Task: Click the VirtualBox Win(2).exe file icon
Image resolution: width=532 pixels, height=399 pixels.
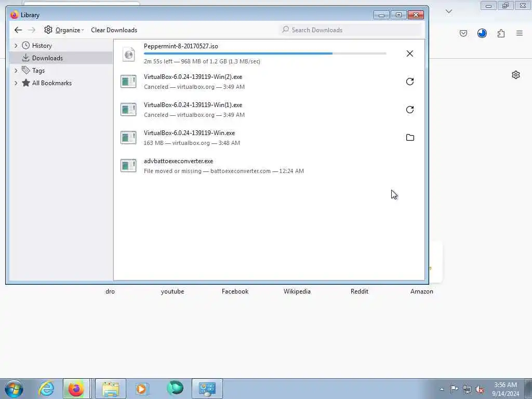Action: pyautogui.click(x=129, y=82)
